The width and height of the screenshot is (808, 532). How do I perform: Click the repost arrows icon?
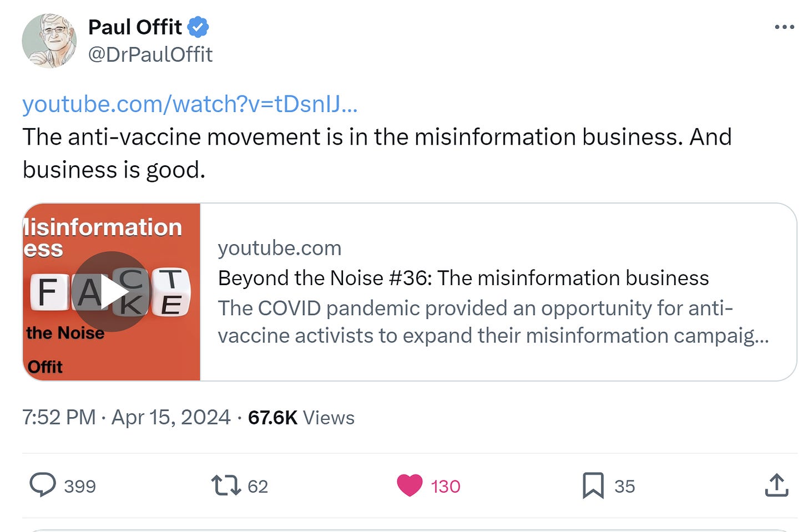point(226,485)
